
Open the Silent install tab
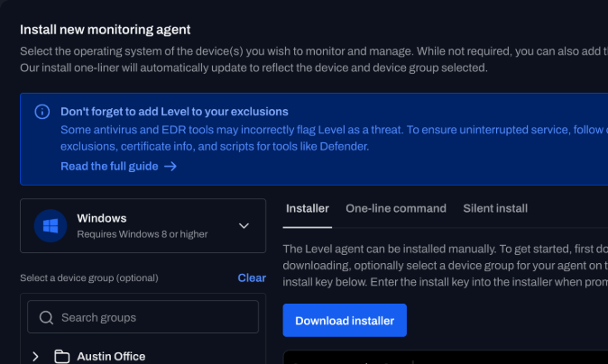tap(495, 208)
